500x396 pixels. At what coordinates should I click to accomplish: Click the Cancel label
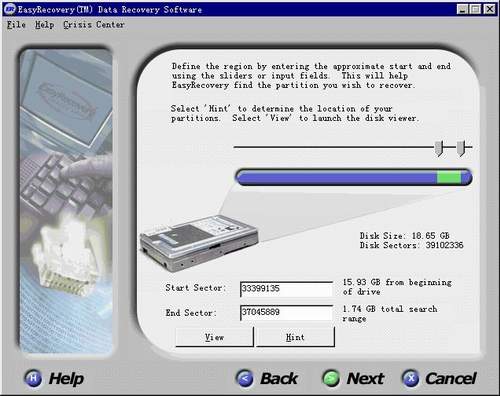point(451,379)
